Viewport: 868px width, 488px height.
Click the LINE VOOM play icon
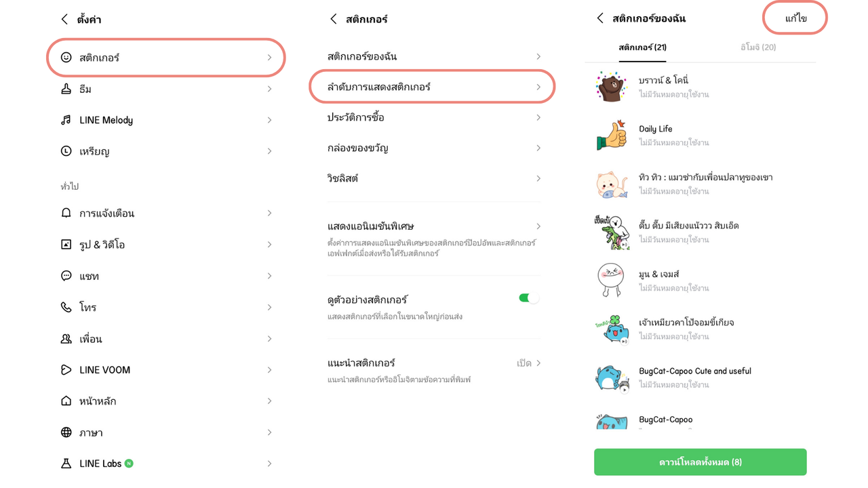[66, 369]
